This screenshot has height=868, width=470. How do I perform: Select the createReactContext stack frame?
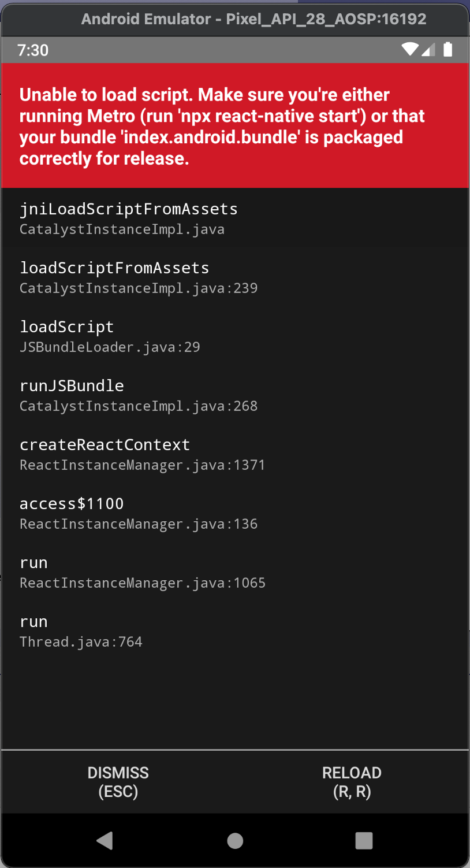[235, 454]
